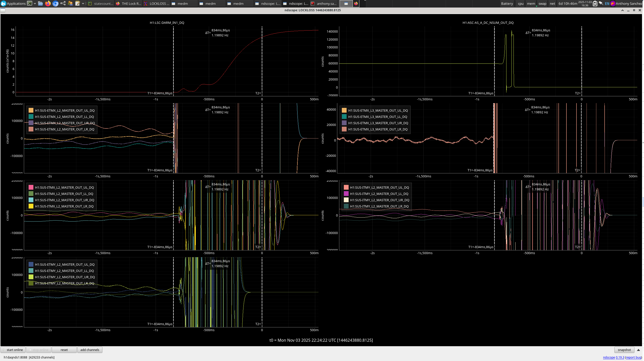The height and width of the screenshot is (361, 644).
Task: Click the reset button
Action: tap(64, 350)
